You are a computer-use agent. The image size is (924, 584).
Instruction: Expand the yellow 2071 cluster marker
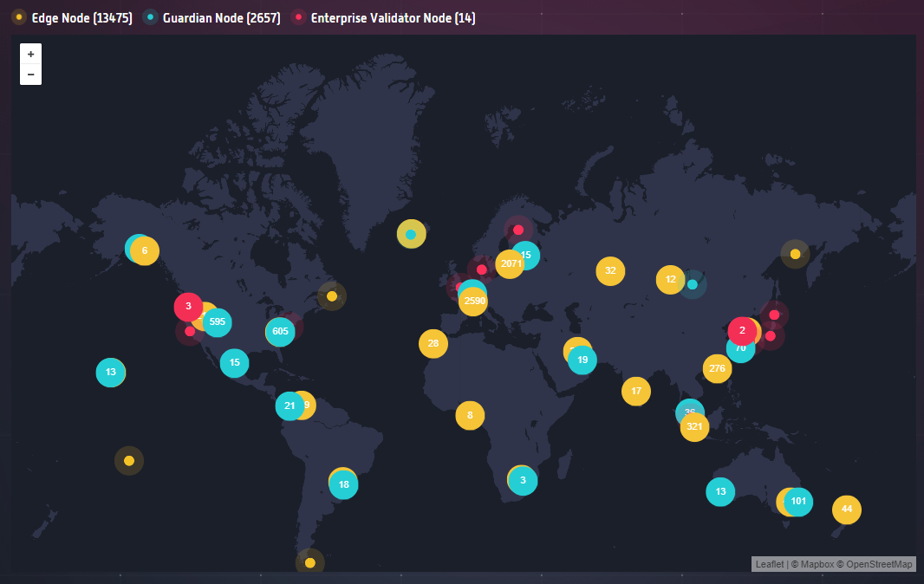click(x=508, y=264)
